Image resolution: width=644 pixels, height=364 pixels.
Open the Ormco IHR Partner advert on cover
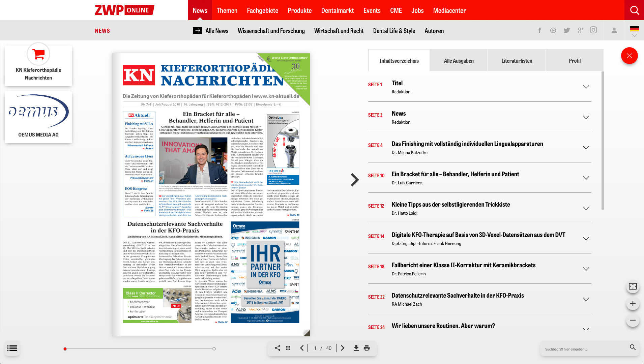pos(265,272)
